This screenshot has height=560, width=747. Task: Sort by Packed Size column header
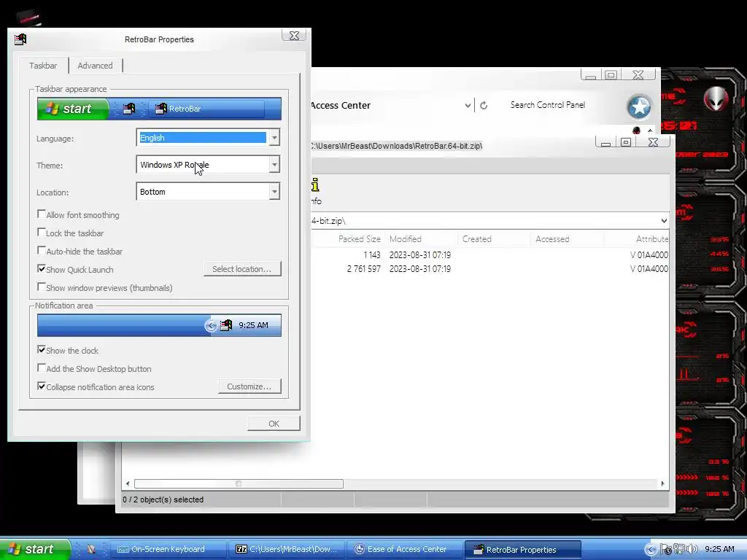(x=359, y=239)
